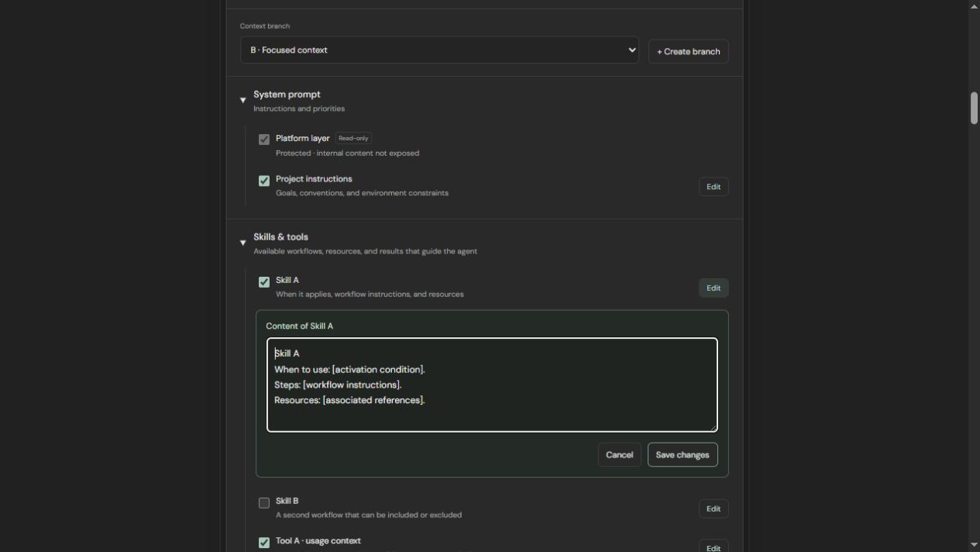Uncheck the Project instructions checkbox

264,181
